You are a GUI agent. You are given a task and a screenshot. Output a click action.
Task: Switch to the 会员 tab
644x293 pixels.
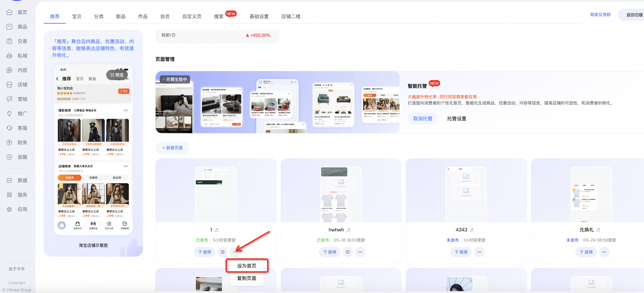165,17
